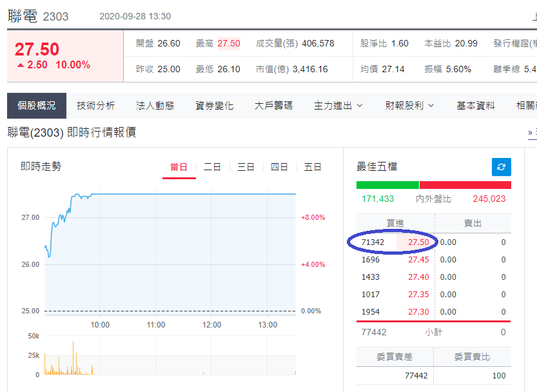The width and height of the screenshot is (537, 392).
Task: Click the 最高 27.50 value
Action: click(229, 43)
